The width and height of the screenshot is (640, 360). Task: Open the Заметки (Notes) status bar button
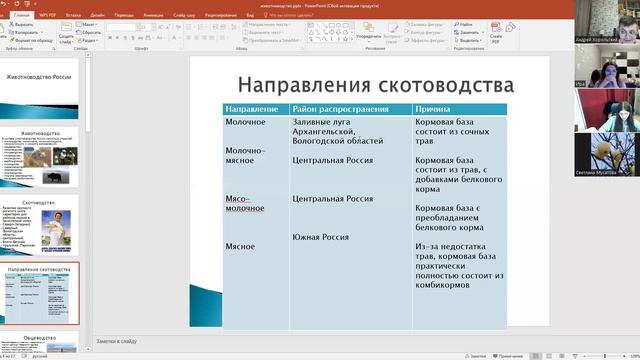pyautogui.click(x=476, y=356)
